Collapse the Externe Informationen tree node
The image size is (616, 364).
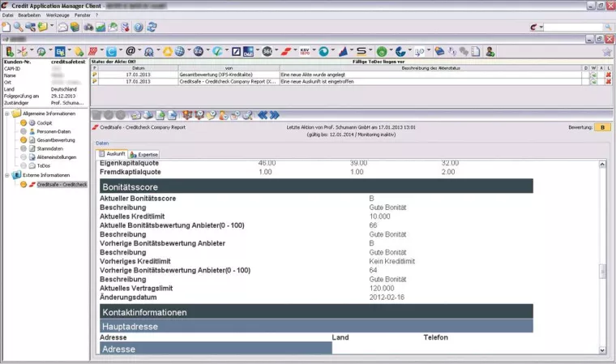click(6, 175)
